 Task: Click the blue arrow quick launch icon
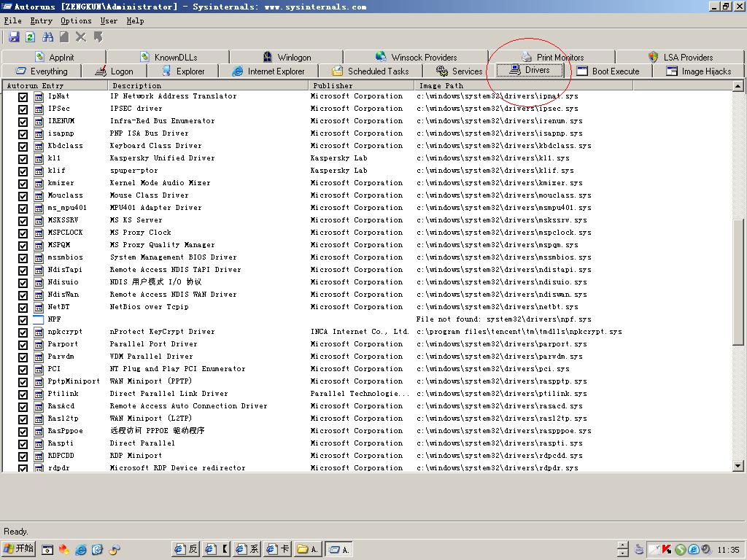click(97, 550)
